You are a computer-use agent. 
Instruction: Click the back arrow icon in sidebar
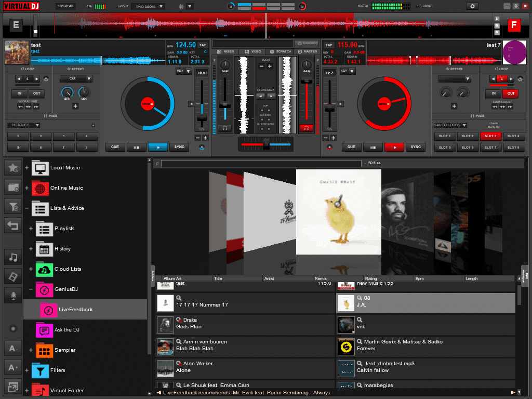13,225
